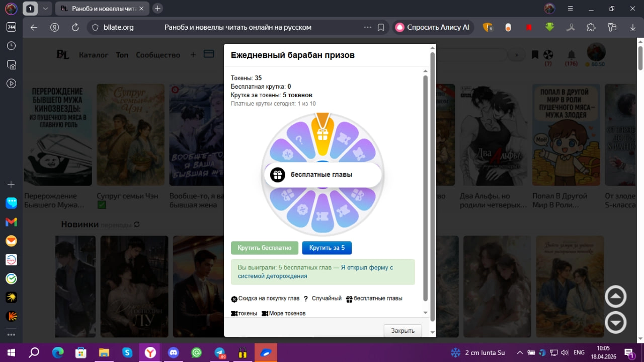This screenshot has width=644, height=362.
Task: Click the green download arrow extension icon
Action: point(549,28)
